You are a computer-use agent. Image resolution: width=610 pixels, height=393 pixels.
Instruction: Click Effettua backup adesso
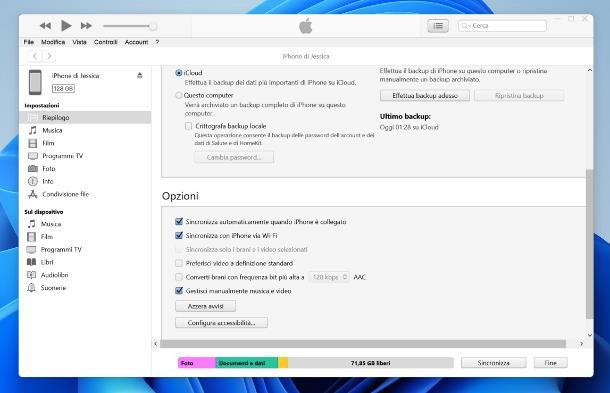pos(425,95)
